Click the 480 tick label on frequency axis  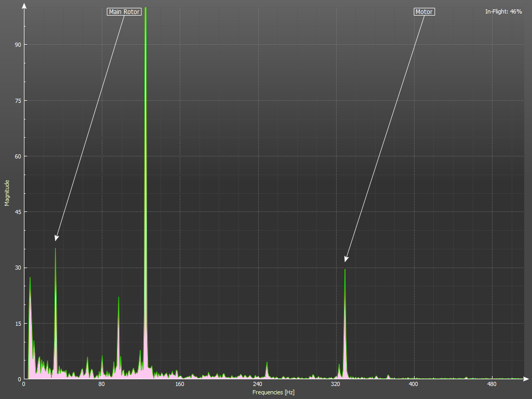pos(491,385)
